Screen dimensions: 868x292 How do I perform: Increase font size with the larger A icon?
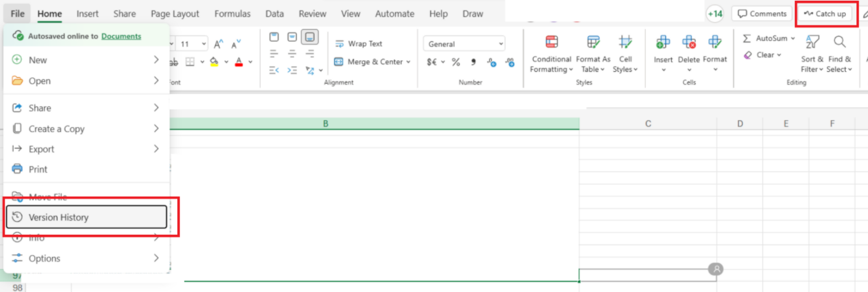coord(219,44)
